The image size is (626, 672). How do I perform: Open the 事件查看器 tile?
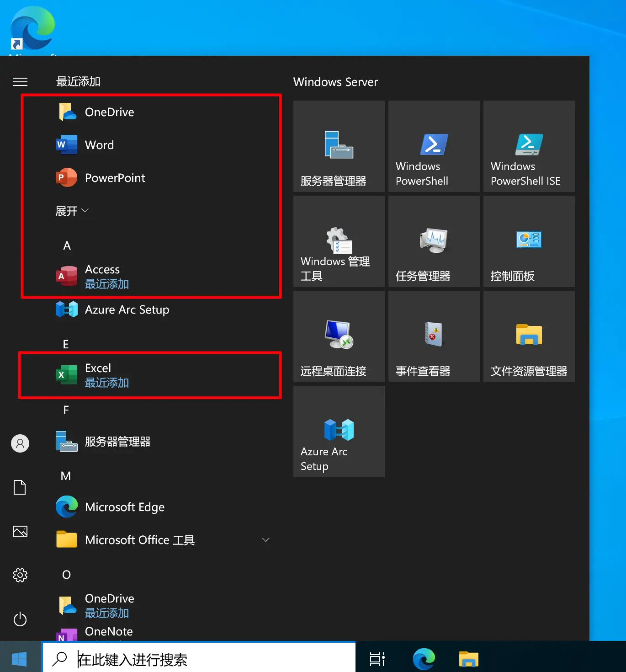click(x=434, y=336)
